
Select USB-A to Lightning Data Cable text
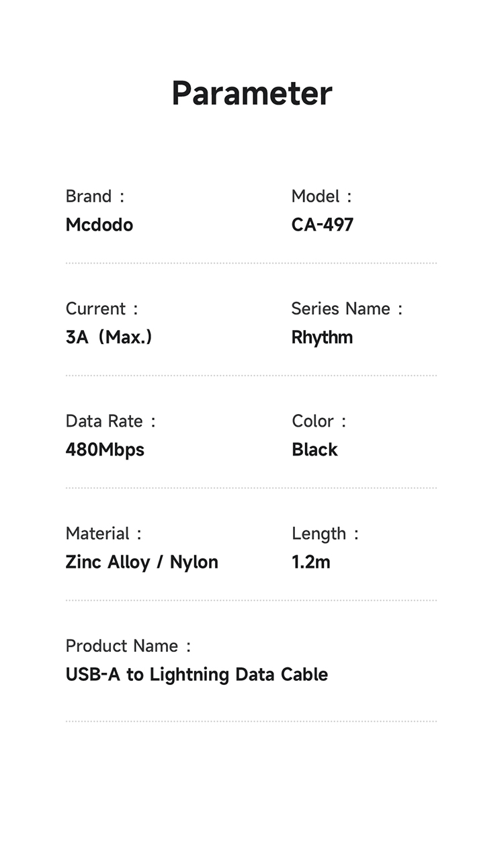click(197, 674)
